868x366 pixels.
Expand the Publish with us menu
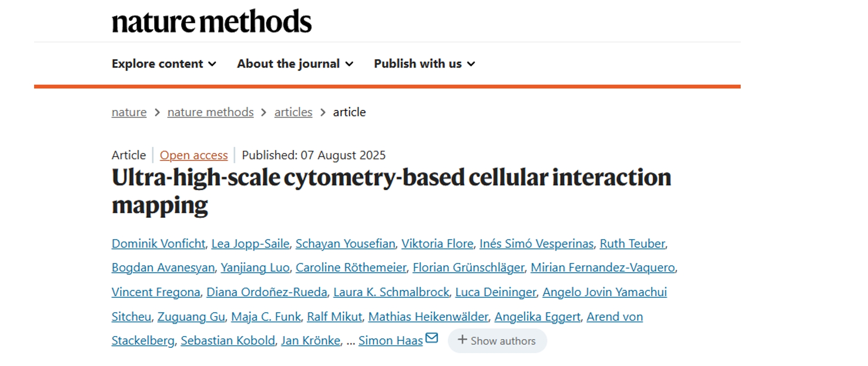pos(424,64)
